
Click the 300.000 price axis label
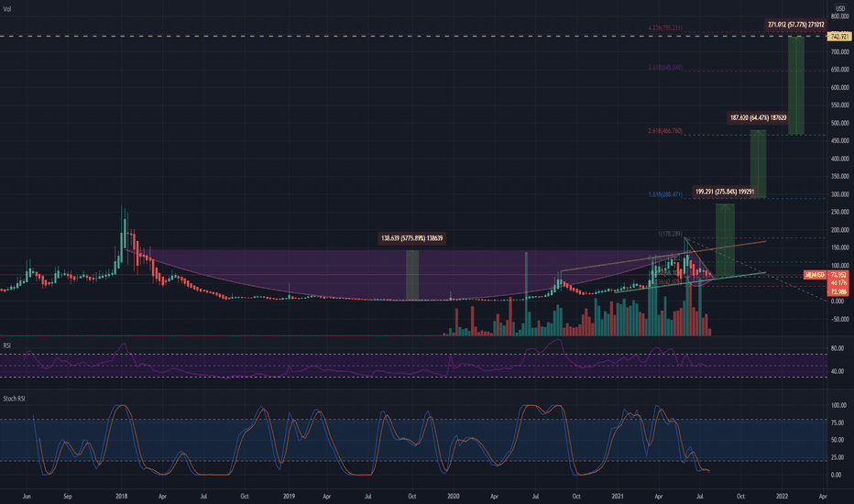pyautogui.click(x=840, y=194)
